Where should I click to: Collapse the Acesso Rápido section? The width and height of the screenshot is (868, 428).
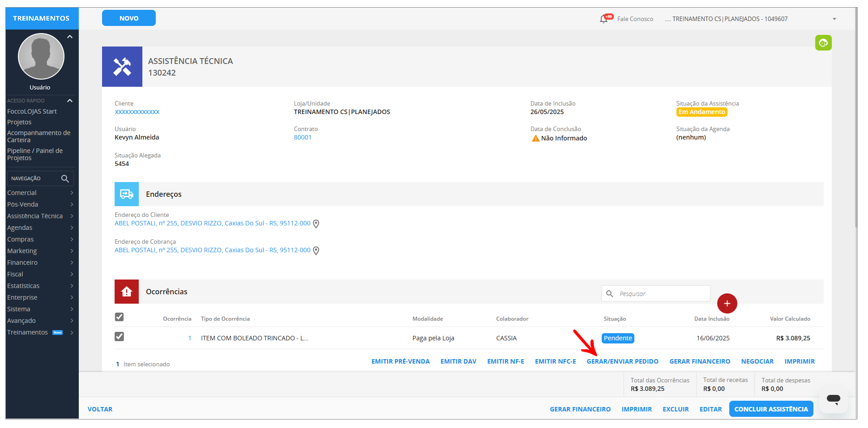tap(70, 101)
